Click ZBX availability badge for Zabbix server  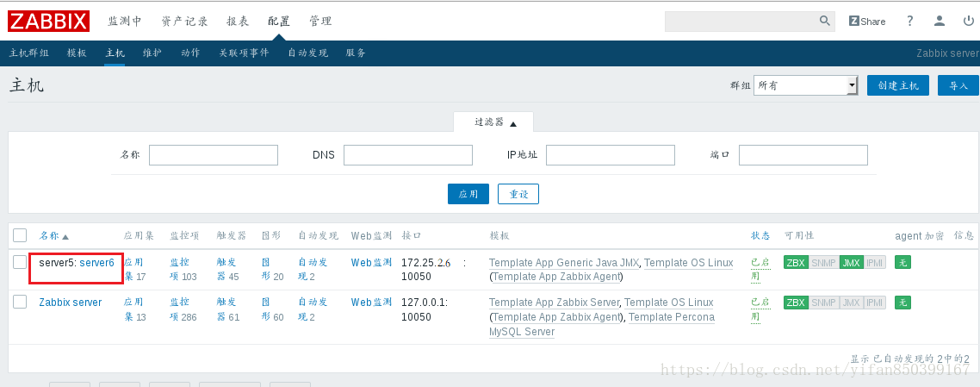tap(796, 303)
